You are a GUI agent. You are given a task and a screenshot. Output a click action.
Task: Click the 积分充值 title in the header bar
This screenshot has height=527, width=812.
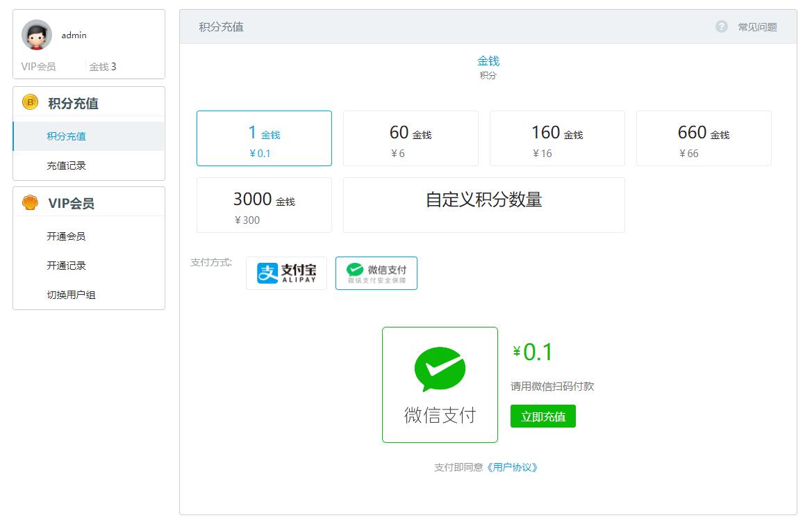[x=221, y=27]
